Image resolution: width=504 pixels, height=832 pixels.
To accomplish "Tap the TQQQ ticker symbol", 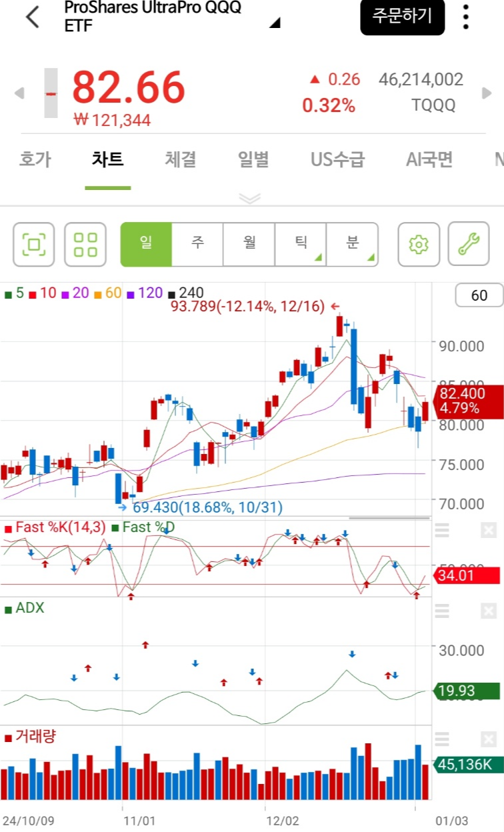I will pos(433,105).
